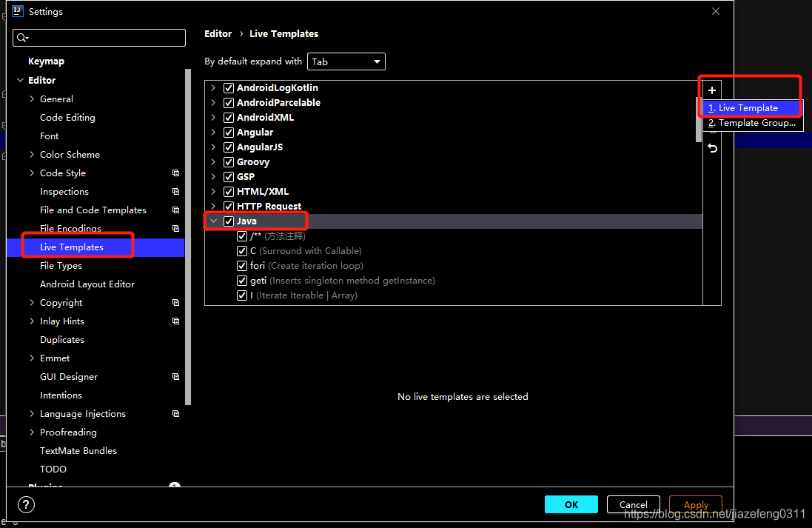The width and height of the screenshot is (812, 528).
Task: Focus the settings search field
Action: point(99,37)
